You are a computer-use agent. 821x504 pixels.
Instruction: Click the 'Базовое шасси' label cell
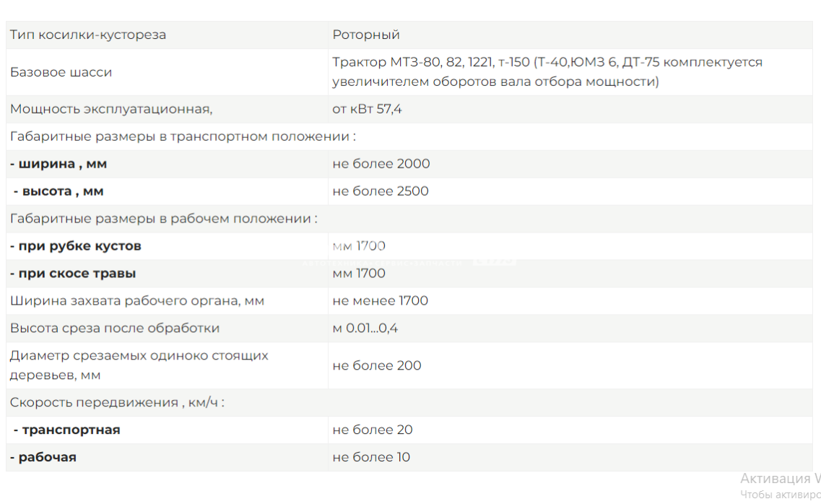coord(61,72)
